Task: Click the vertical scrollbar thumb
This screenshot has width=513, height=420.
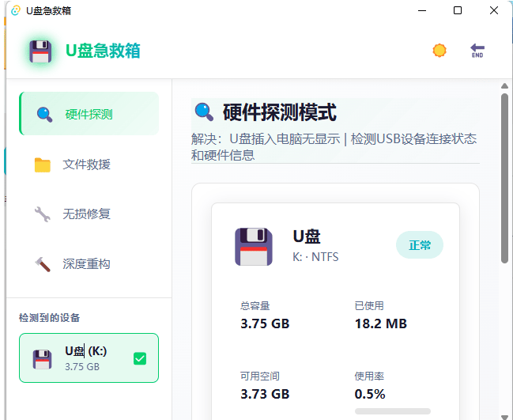Action: [x=505, y=179]
